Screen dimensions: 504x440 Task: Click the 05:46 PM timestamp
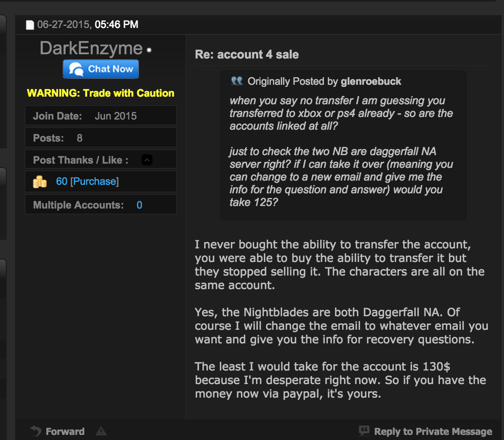coord(116,25)
